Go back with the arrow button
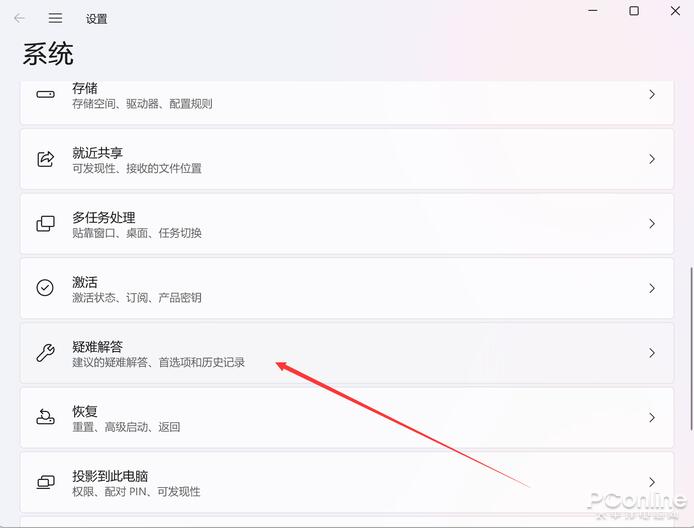The height and width of the screenshot is (530, 694). pyautogui.click(x=19, y=18)
